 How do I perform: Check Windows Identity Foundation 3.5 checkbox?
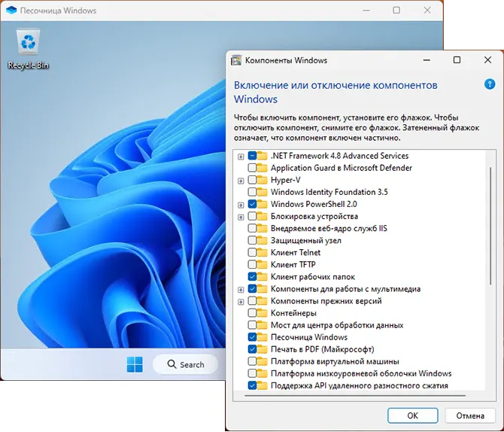[252, 192]
